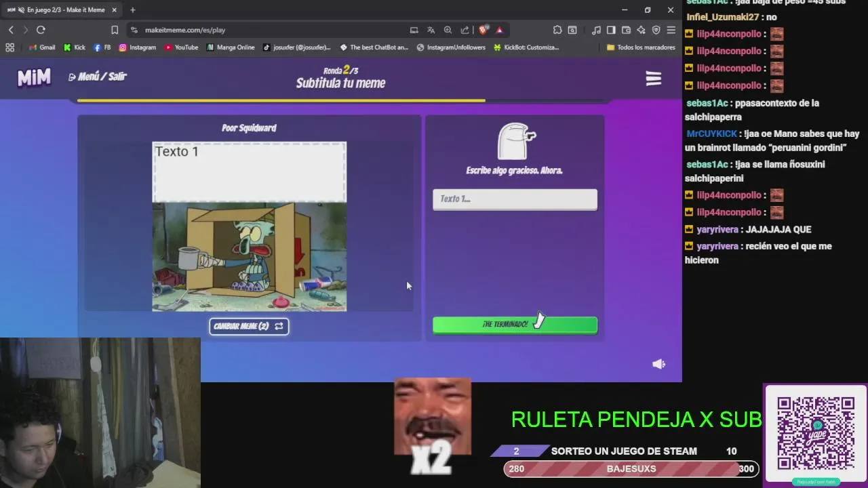868x488 pixels.
Task: Open 'Todos los marcadores' folder
Action: click(641, 47)
